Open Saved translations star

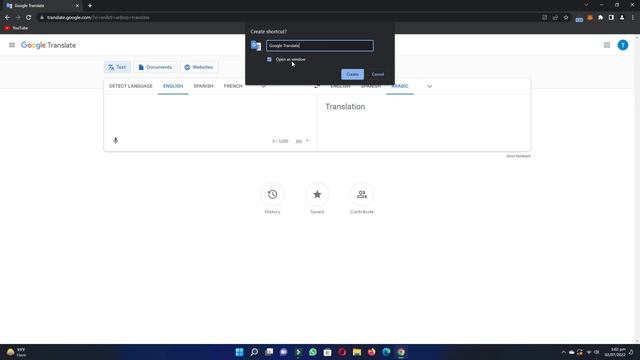click(317, 194)
